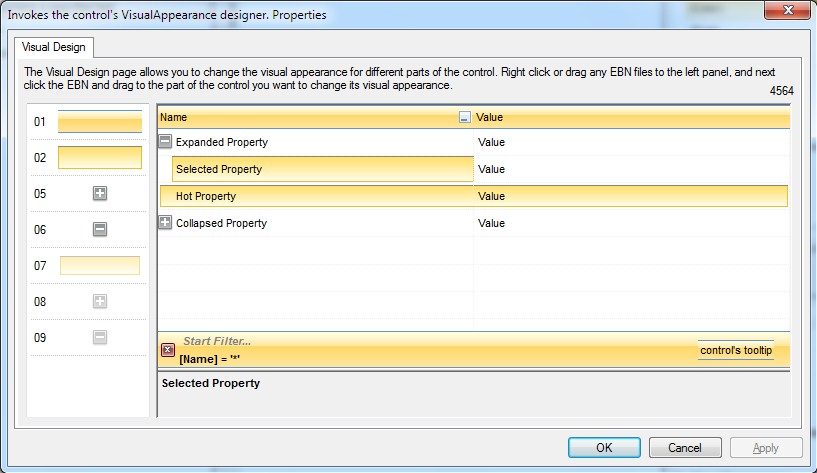
Task: Open the Visual Design tab
Action: pos(55,47)
